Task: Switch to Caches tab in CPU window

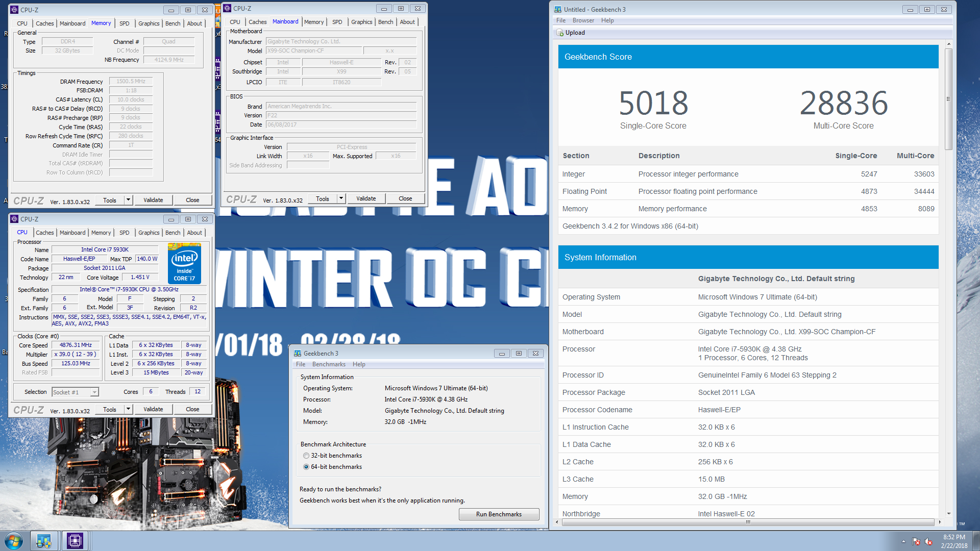Action: 45,233
